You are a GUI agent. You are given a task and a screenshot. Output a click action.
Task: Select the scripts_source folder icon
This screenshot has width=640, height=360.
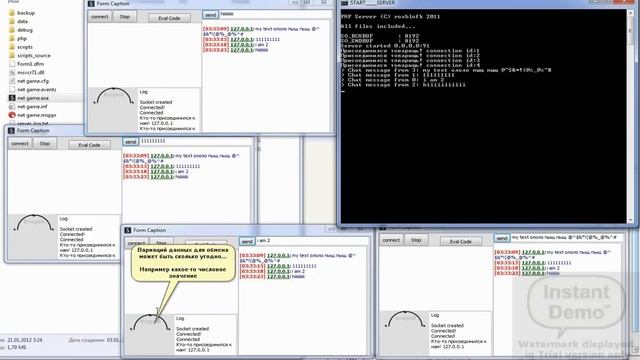[x=12, y=56]
